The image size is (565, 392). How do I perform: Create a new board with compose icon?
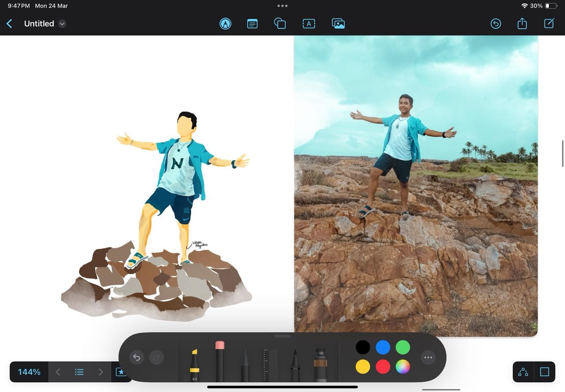[x=549, y=23]
